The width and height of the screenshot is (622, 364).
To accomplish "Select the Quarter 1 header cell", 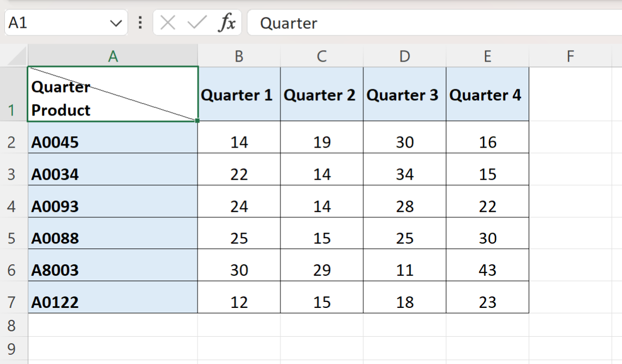I will tap(239, 94).
